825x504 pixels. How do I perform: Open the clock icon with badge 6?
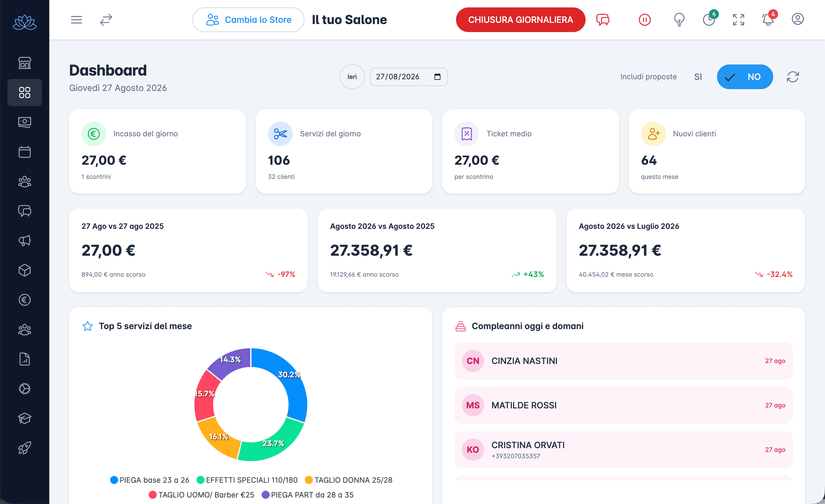tap(710, 19)
